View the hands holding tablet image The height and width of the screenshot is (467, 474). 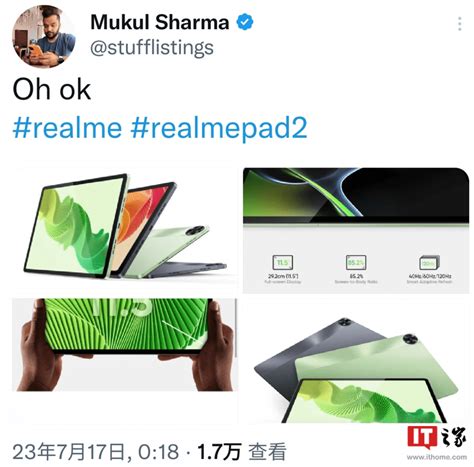coord(125,344)
